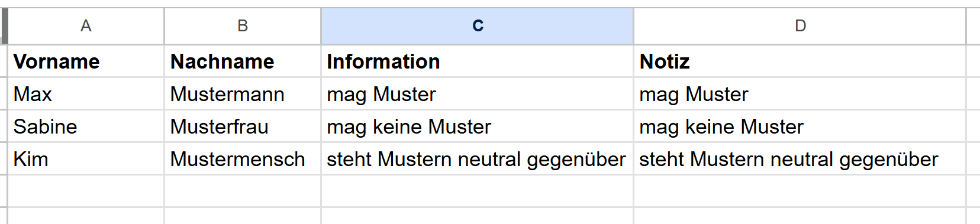
Task: Select the cell containing Musterfrau
Action: [243, 126]
